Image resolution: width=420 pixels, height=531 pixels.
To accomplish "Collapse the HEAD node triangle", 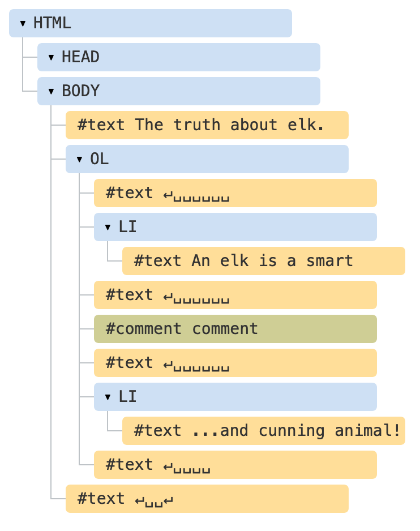I will pyautogui.click(x=51, y=57).
